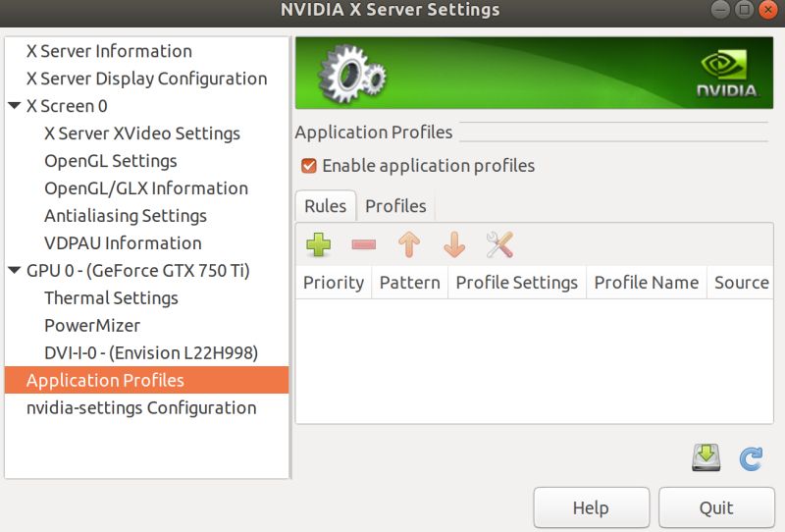Select PowerMizer entry
This screenshot has width=785, height=532.
pos(92,326)
